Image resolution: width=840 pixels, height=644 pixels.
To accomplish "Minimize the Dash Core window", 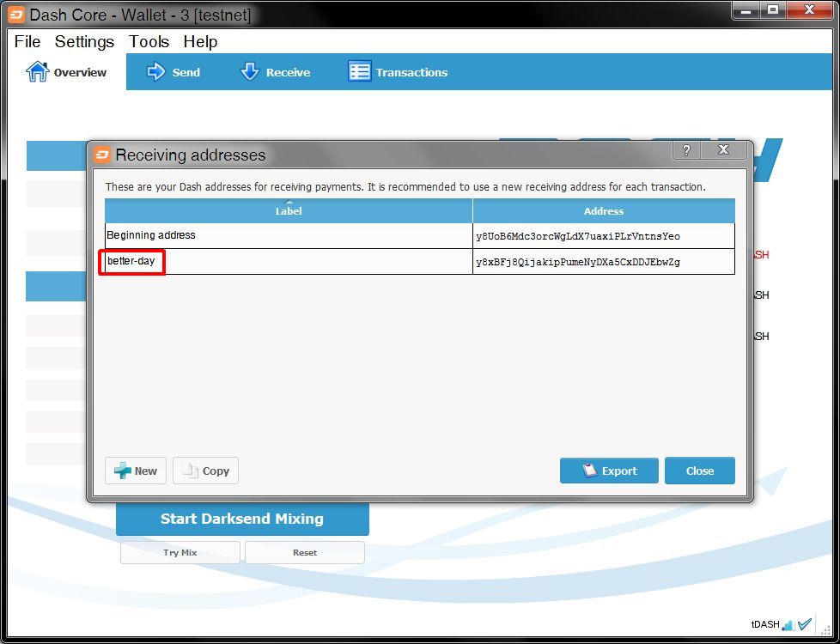I will point(746,10).
